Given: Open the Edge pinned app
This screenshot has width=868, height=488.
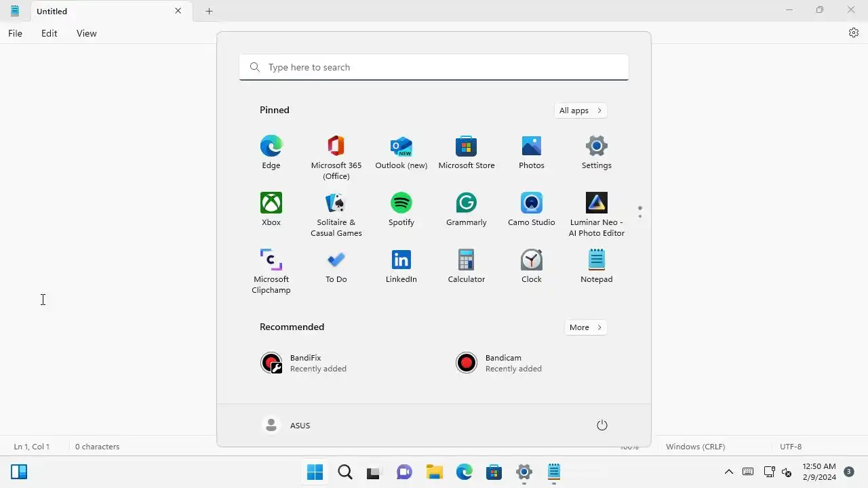Looking at the screenshot, I should [271, 153].
